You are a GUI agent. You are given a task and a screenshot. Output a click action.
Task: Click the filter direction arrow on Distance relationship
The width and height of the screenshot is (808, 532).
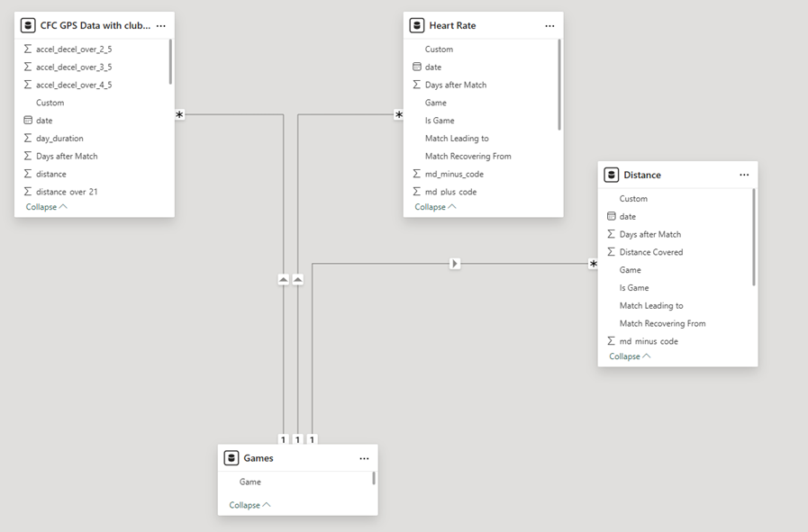click(x=455, y=264)
